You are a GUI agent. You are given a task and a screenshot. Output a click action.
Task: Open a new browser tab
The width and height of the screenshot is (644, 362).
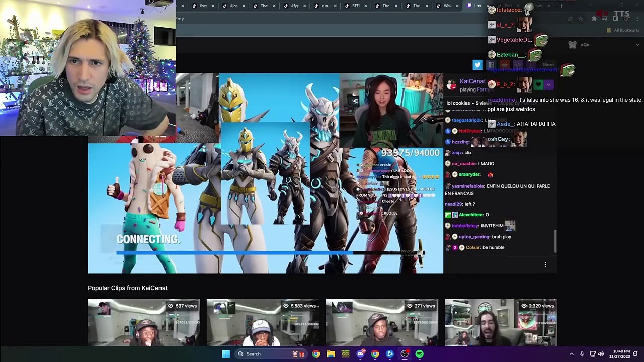point(561,6)
